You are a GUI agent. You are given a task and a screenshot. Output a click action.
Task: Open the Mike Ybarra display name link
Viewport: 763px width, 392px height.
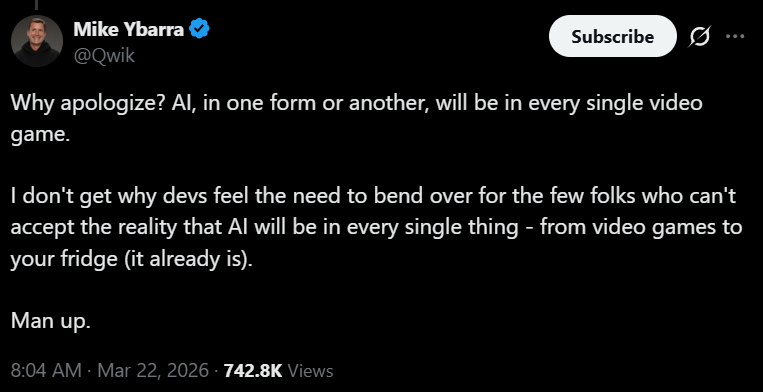click(129, 30)
